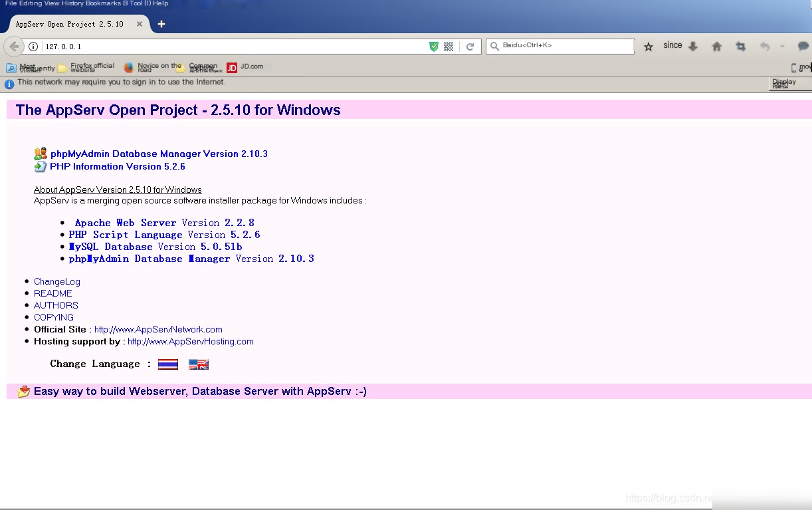This screenshot has height=510, width=812.
Task: Visit the www.AppServHosting.com link
Action: click(x=191, y=341)
